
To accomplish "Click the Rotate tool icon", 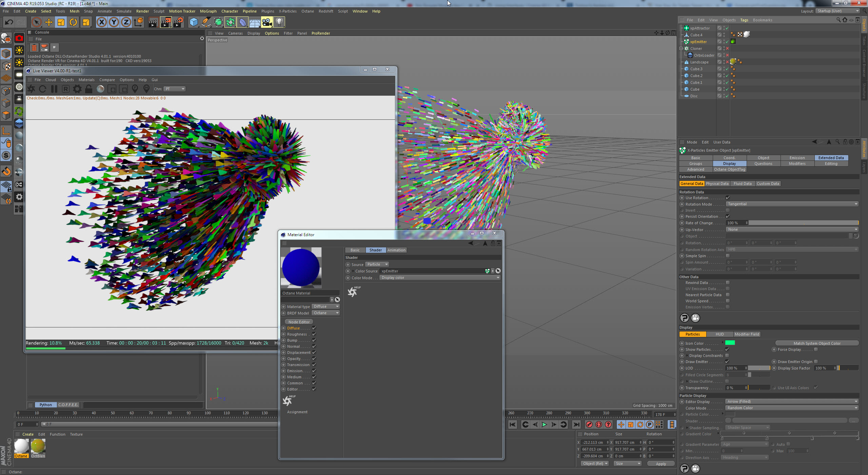I will click(x=73, y=22).
